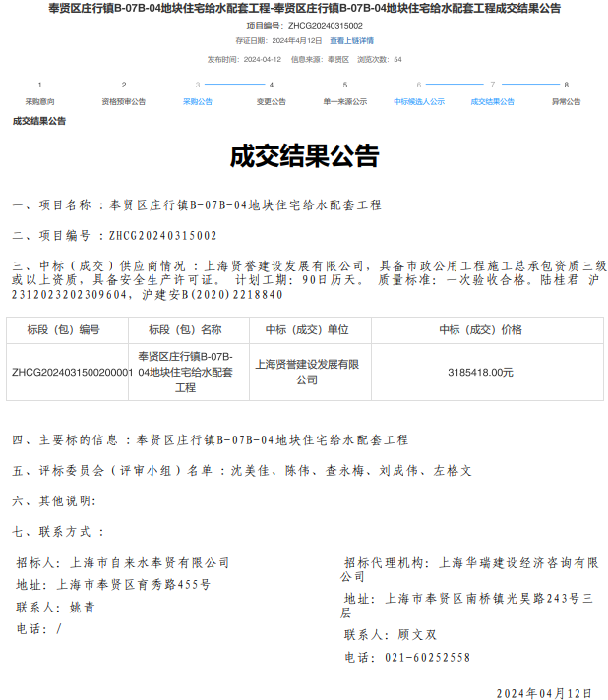The height and width of the screenshot is (700, 608).
Task: Go to the 单一来源公示 step
Action: click(x=344, y=101)
